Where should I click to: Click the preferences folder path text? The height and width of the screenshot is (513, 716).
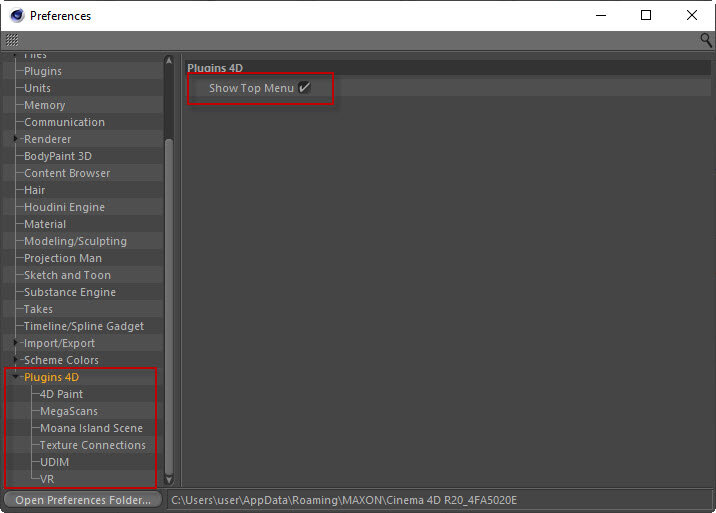[x=344, y=500]
